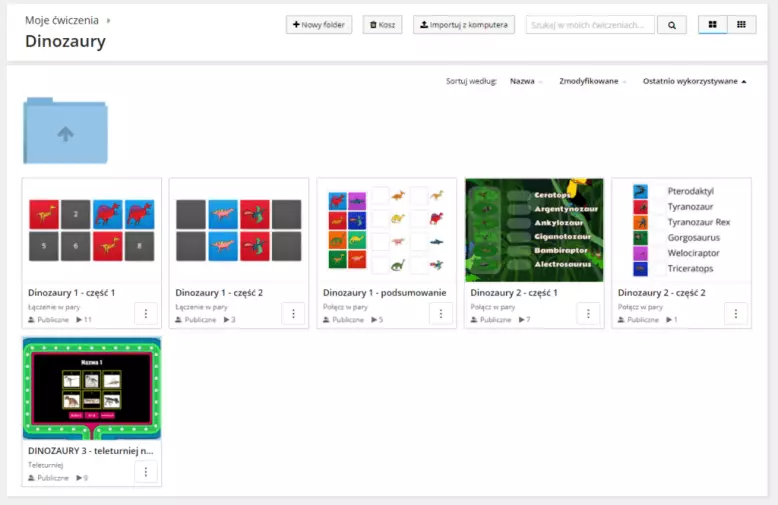
Task: Click play count on Dinozaury 2 - część 2
Action: (x=672, y=320)
